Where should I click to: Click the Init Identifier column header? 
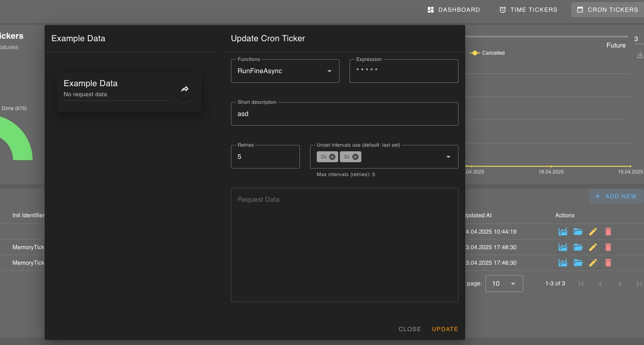(28, 215)
